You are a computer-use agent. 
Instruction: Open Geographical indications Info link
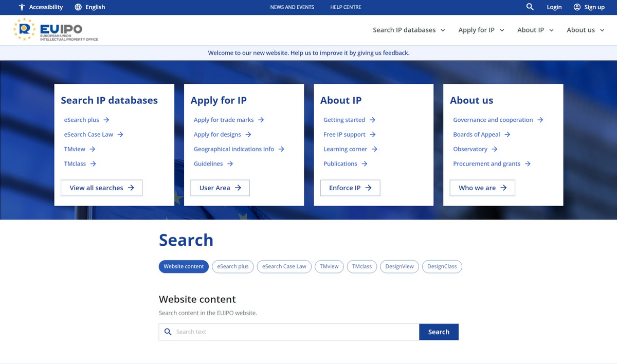point(239,149)
